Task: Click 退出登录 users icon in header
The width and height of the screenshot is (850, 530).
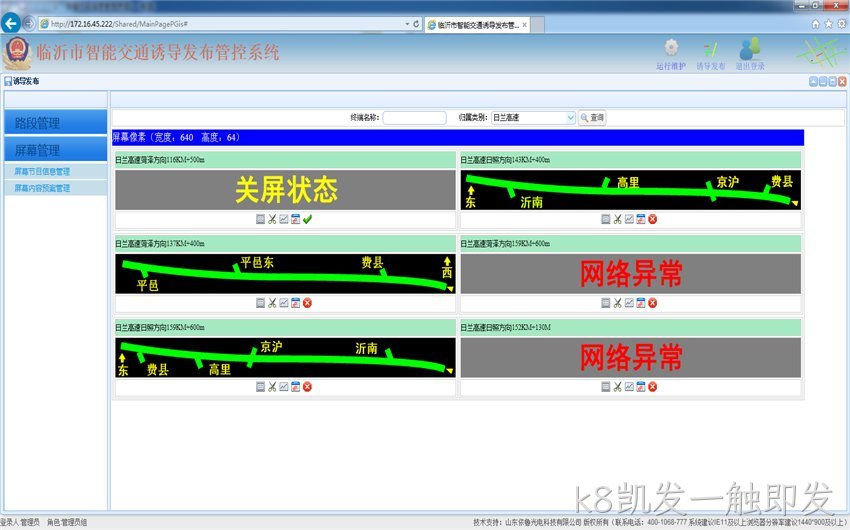Action: pos(750,48)
